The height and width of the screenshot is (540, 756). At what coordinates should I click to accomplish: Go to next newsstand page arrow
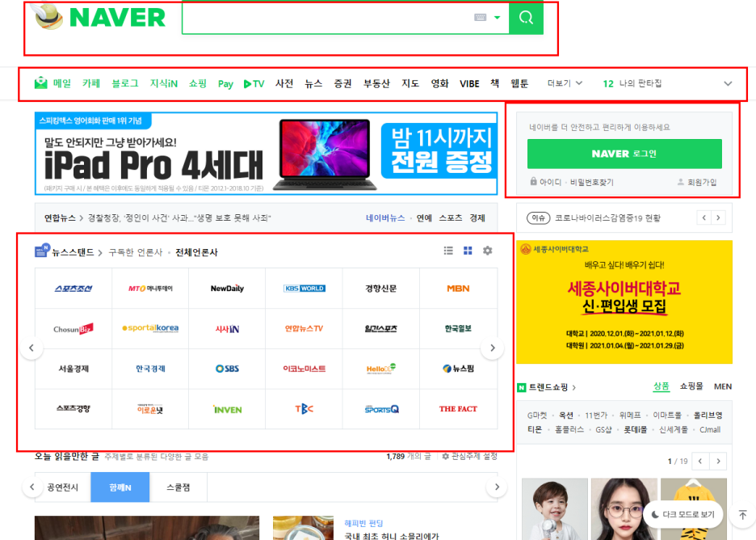click(492, 348)
